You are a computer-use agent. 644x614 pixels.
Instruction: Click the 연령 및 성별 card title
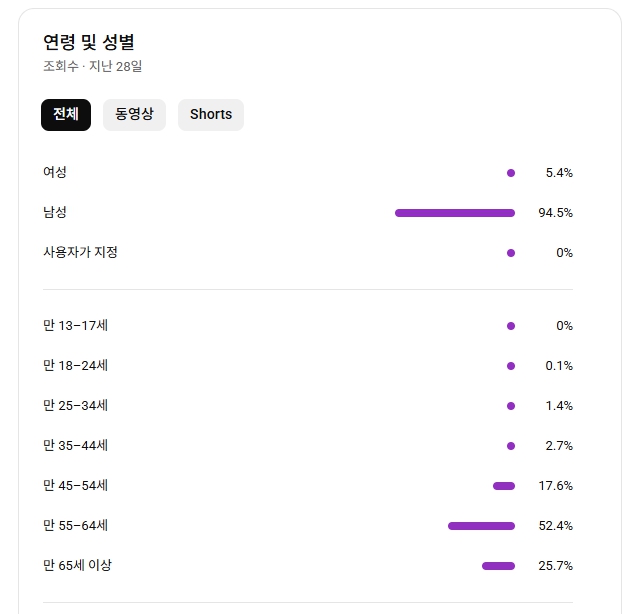tap(88, 42)
